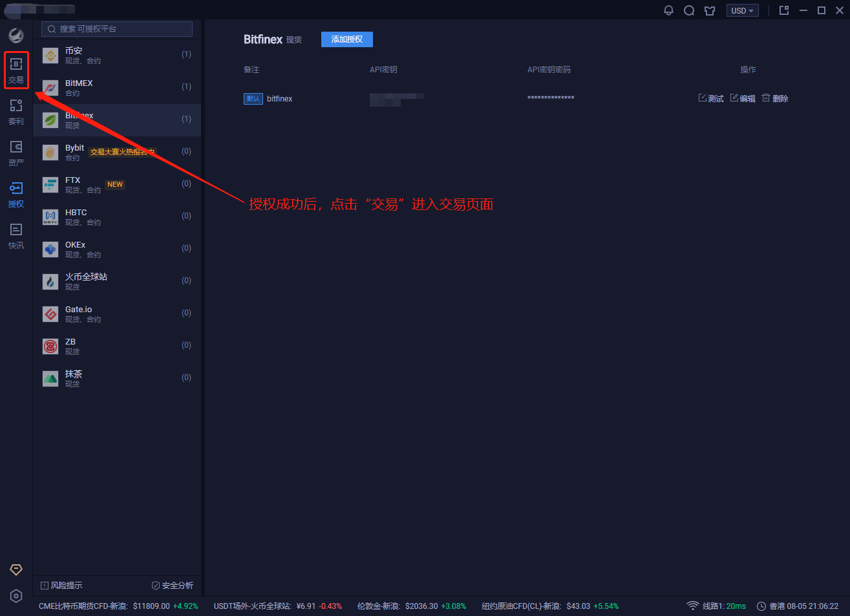850x616 pixels.
Task: Open the USD currency dropdown
Action: (742, 10)
